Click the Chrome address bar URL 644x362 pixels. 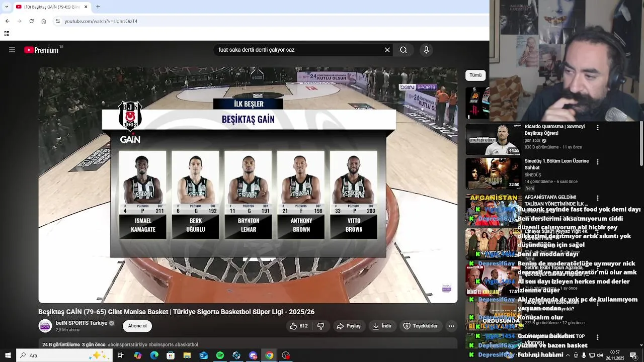click(101, 21)
